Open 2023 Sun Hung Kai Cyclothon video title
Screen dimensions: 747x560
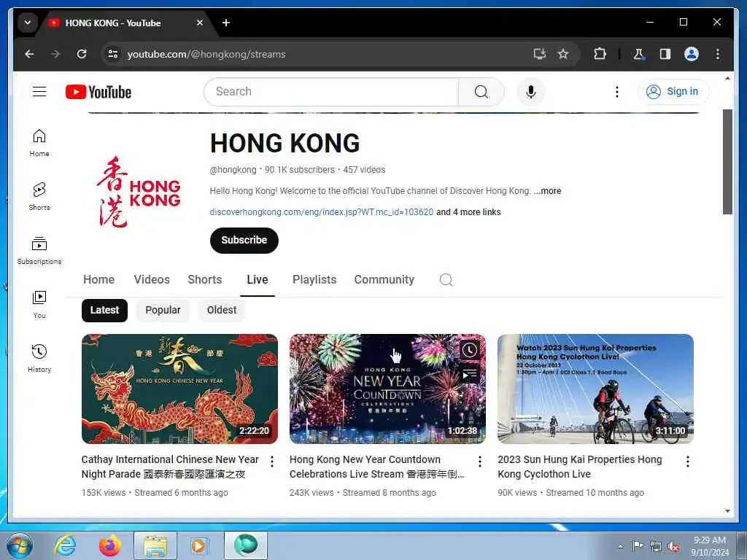tap(580, 467)
